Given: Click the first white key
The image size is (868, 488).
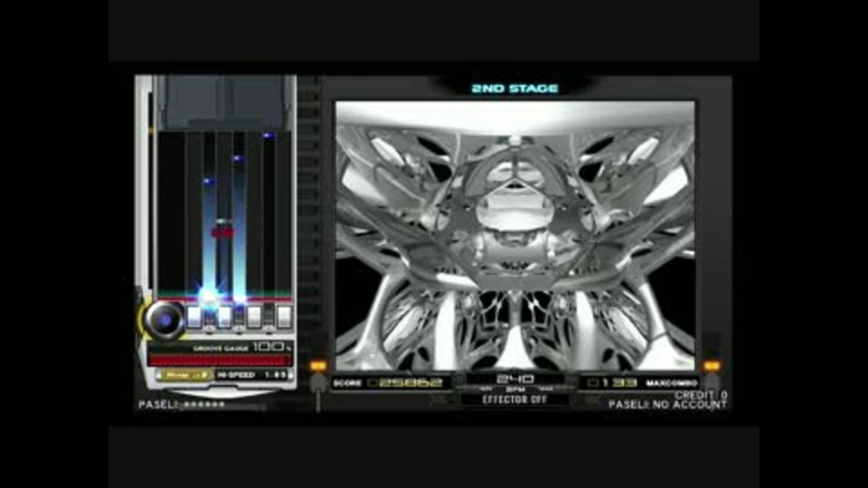Looking at the screenshot, I should pyautogui.click(x=193, y=317).
